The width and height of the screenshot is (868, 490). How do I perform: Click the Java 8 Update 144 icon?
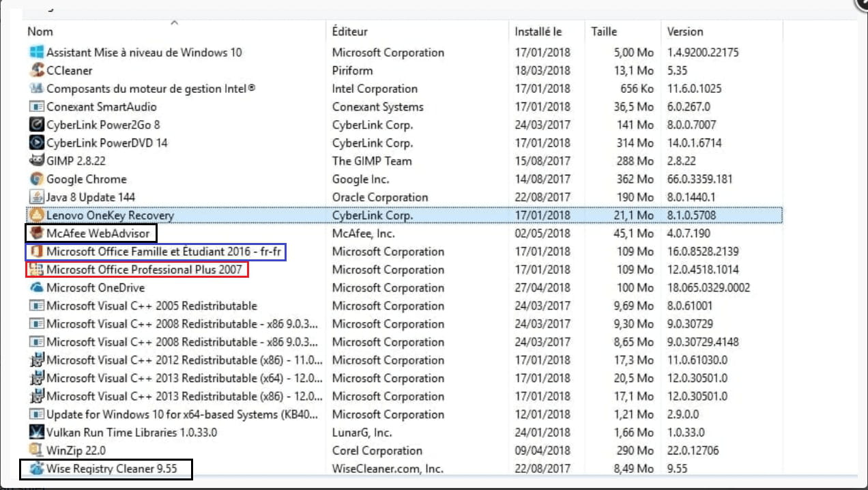click(x=37, y=197)
